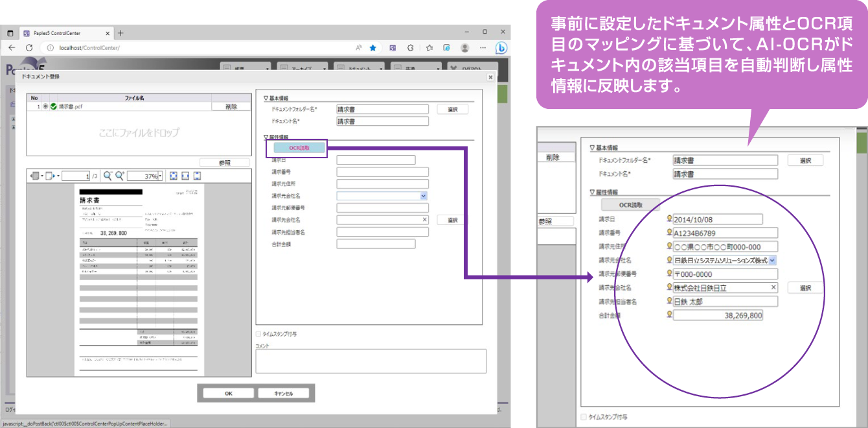Select the radio button for 請求書.pdf
This screenshot has height=428, width=868.
[45, 107]
